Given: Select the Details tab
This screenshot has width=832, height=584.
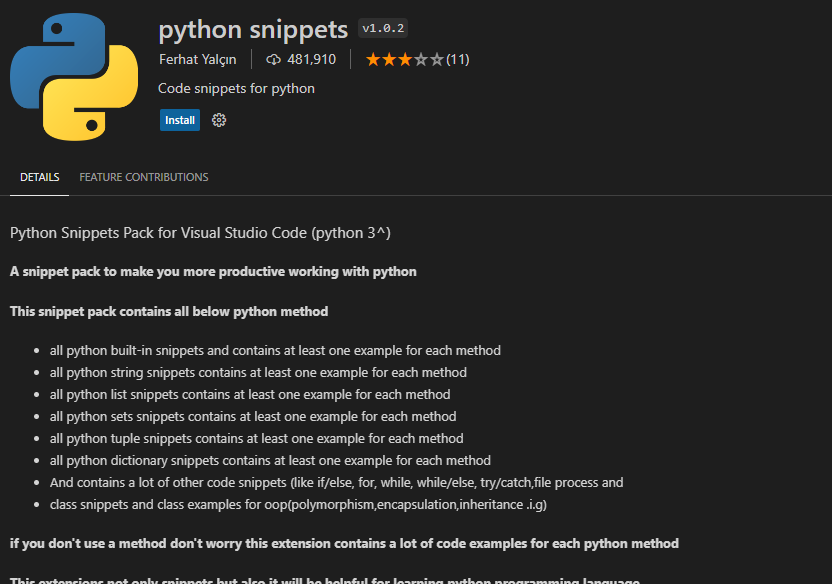Looking at the screenshot, I should pyautogui.click(x=40, y=177).
